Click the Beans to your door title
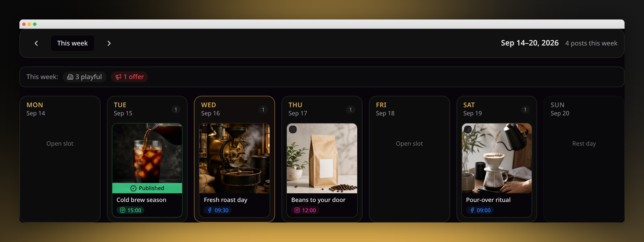 [x=318, y=200]
